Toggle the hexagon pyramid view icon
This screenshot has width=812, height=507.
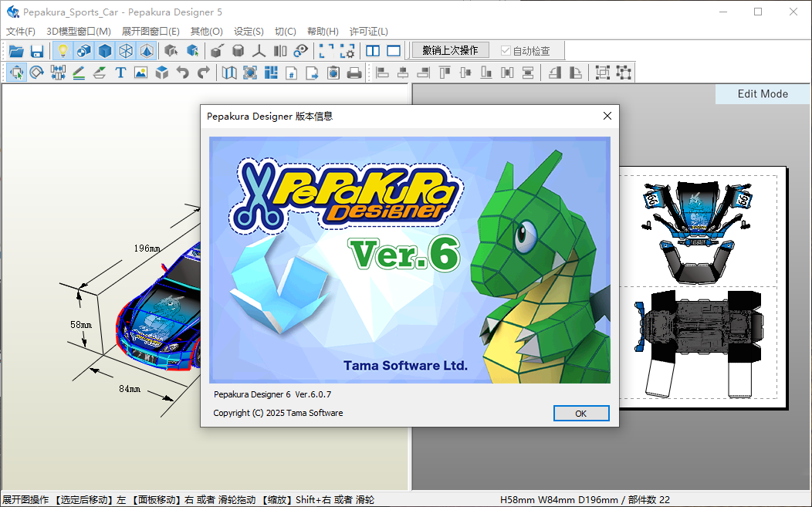click(x=147, y=51)
